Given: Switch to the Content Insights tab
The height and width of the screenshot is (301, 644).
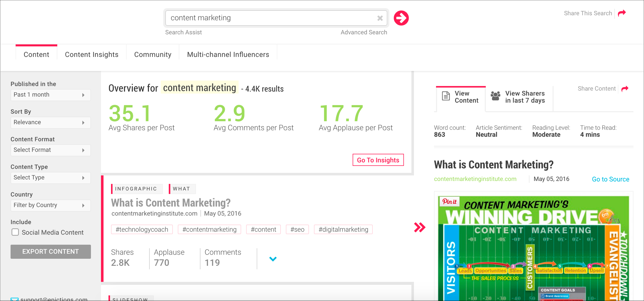Looking at the screenshot, I should [92, 55].
